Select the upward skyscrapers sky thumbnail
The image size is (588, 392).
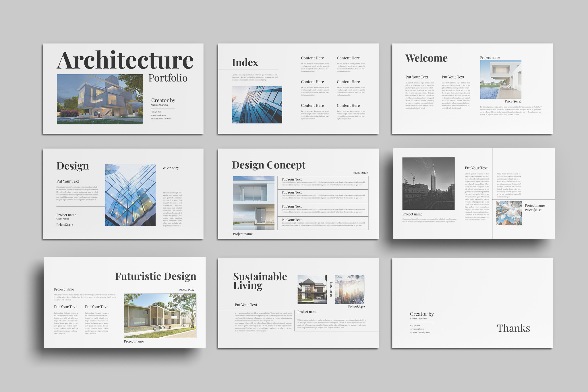(509, 213)
